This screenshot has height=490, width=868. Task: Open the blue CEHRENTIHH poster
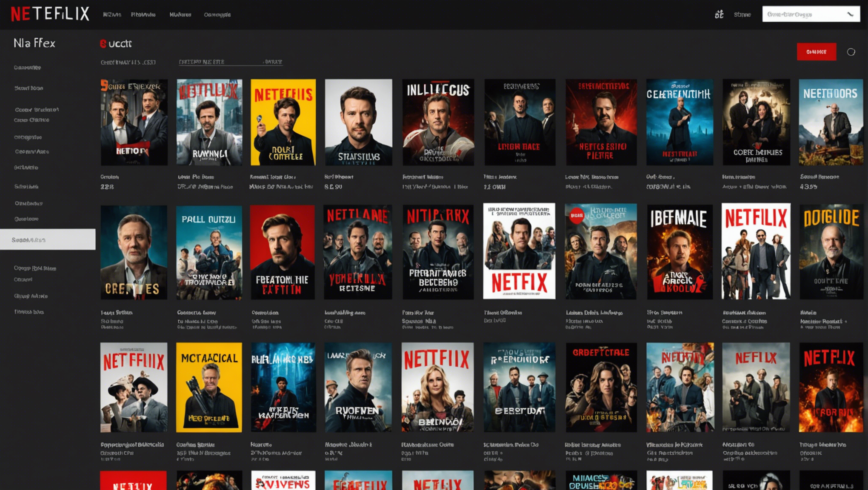point(680,122)
